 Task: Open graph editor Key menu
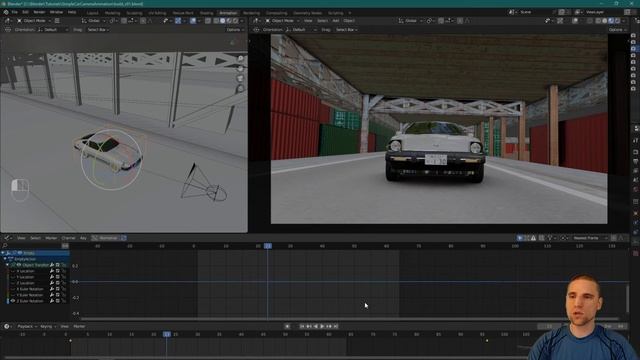83,238
